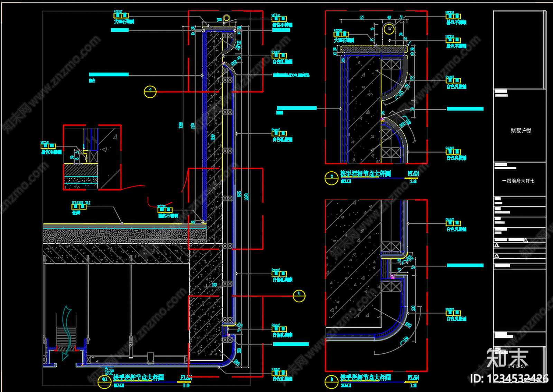Image resolution: width=553 pixels, height=392 pixels.
Task: Select the long cyan bar left of the column
Action: point(109,75)
